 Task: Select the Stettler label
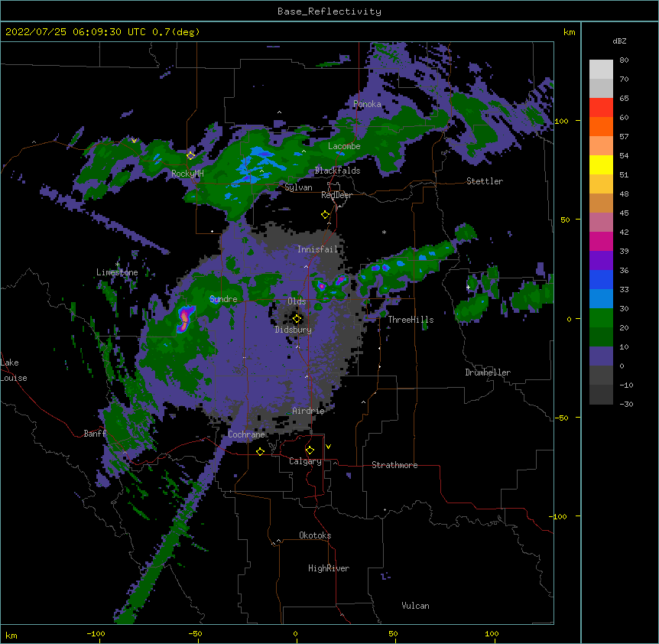[485, 181]
